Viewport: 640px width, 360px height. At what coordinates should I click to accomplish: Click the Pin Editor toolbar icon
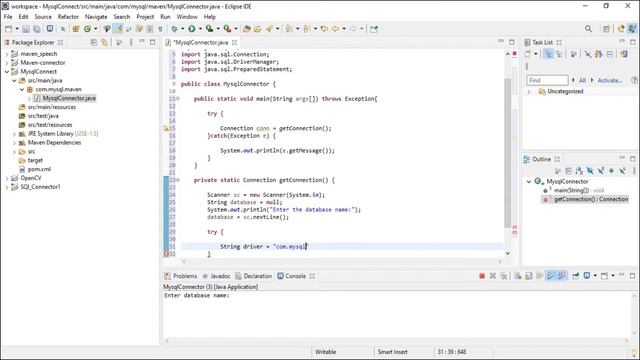tap(374, 29)
